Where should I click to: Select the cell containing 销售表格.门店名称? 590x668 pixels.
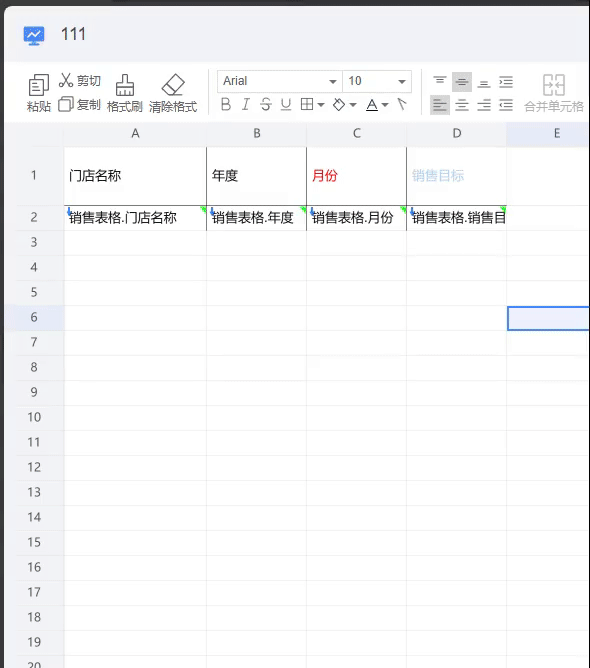135,218
